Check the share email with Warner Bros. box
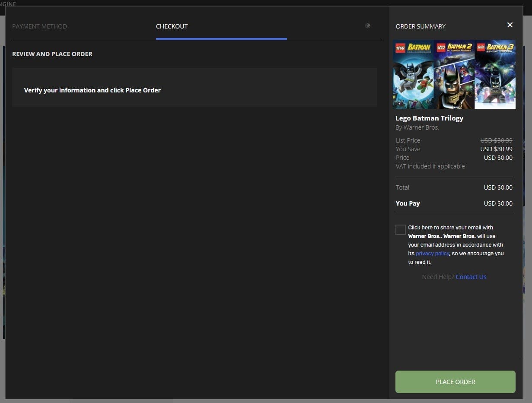 click(400, 229)
